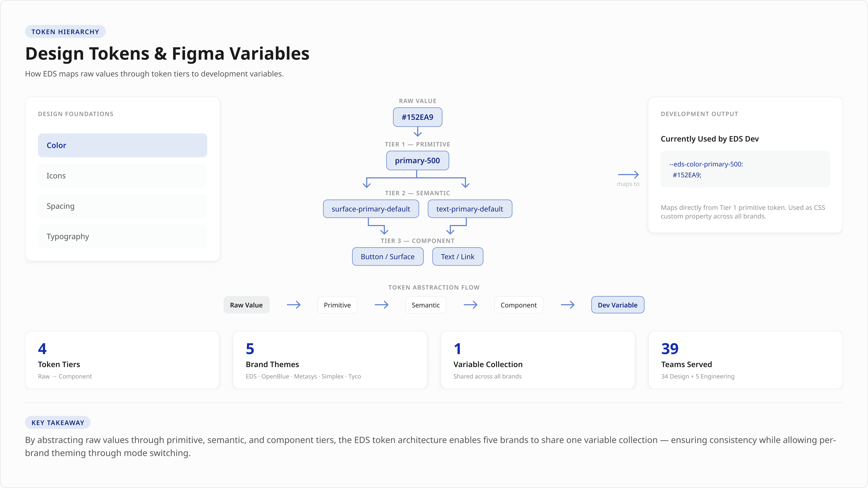Screen dimensions: 868x488
Task: Open the 5 Brand Themes stat card
Action: [330, 360]
